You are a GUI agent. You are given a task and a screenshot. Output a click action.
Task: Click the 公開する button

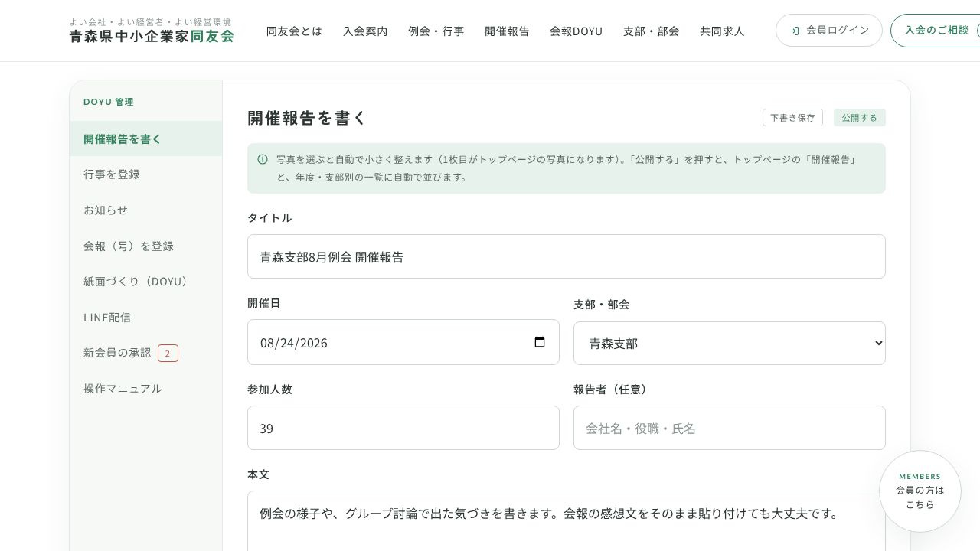coord(860,118)
